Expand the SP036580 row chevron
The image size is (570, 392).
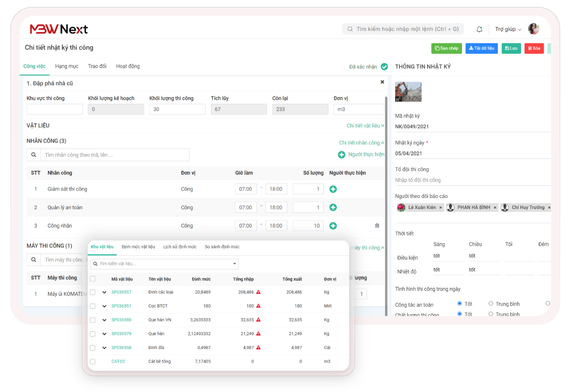(104, 320)
